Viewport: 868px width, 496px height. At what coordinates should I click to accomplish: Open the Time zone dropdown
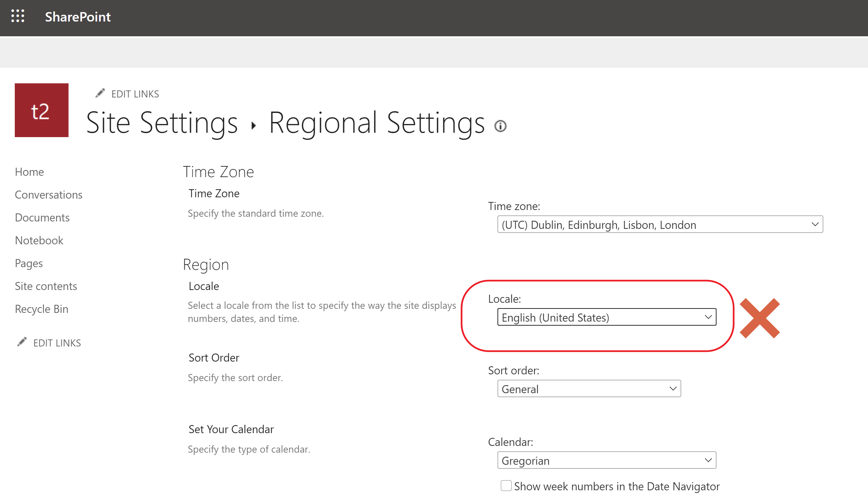pyautogui.click(x=660, y=224)
